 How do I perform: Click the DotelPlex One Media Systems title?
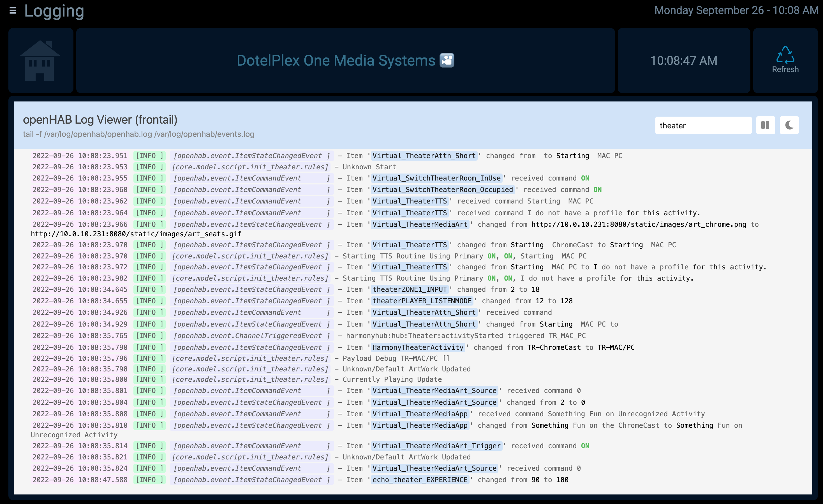[x=336, y=61]
